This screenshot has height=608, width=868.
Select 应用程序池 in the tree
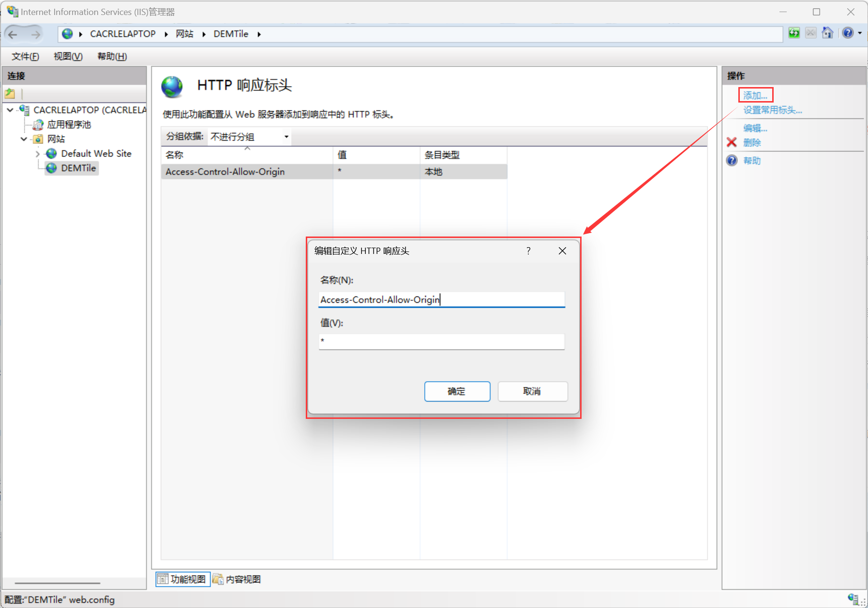point(69,125)
